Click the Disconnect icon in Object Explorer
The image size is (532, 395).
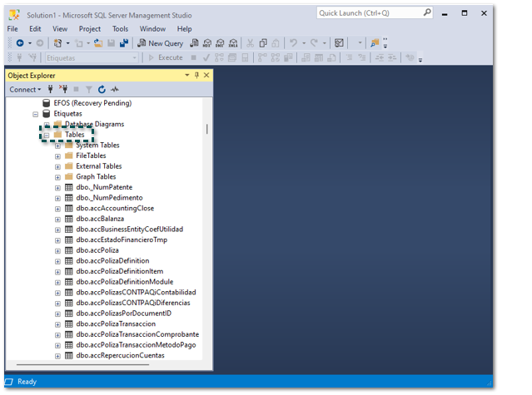pyautogui.click(x=62, y=89)
